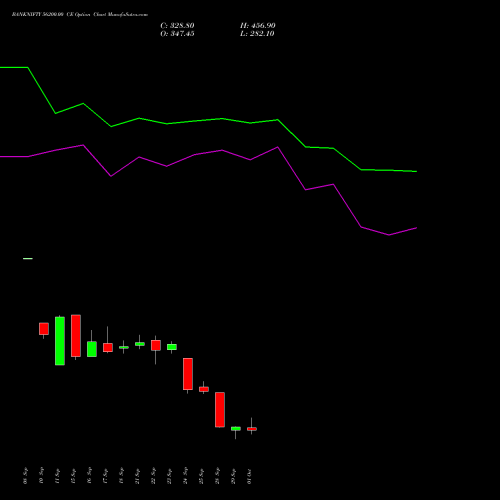This screenshot has height=500, width=500.
Task: Click the 29 Sep date label
Action: click(x=233, y=477)
